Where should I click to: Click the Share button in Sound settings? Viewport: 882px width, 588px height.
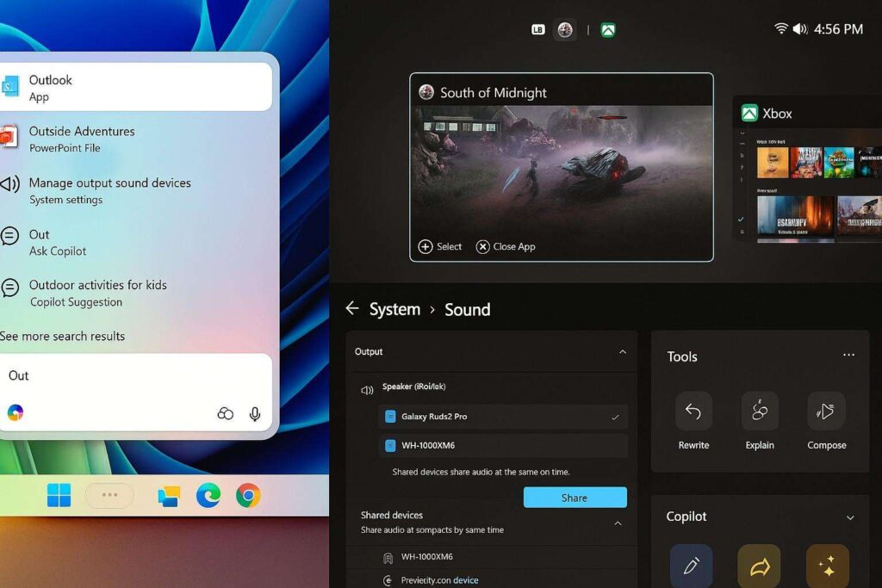tap(575, 497)
